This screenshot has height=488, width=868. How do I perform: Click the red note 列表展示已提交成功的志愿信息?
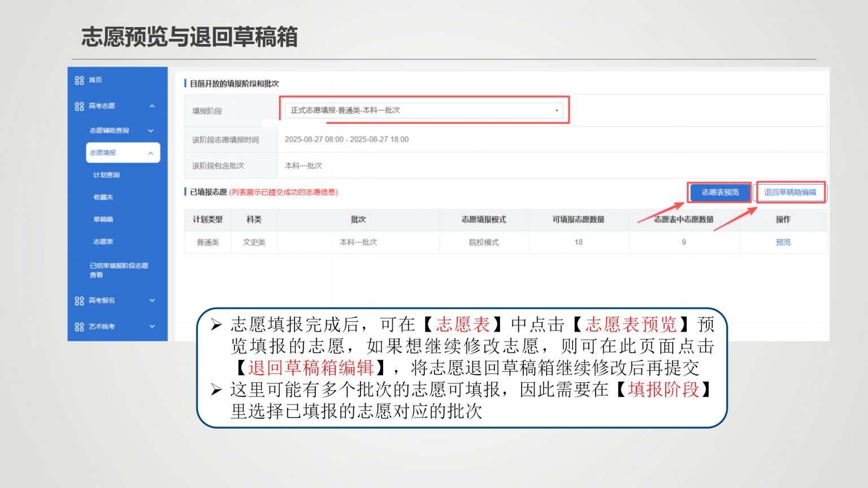point(284,192)
